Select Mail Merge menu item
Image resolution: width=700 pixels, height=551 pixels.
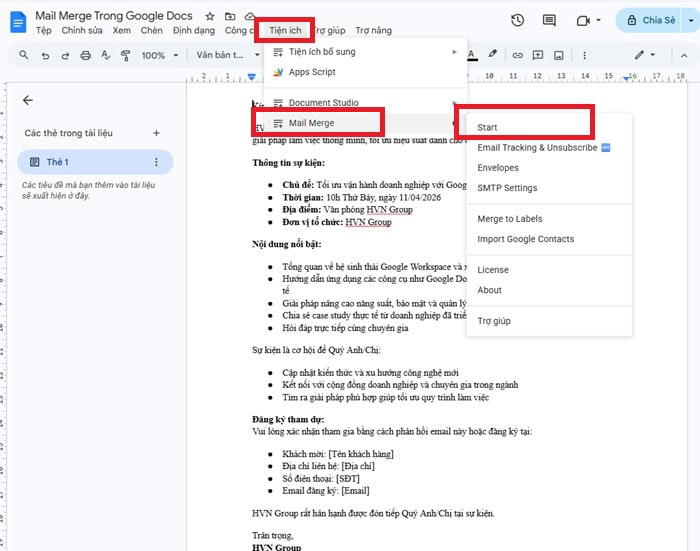[x=366, y=123]
